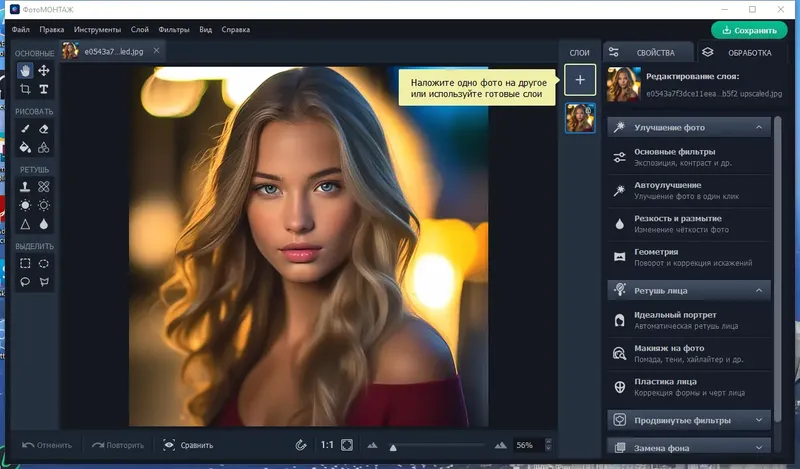Click the green Сохранить button
The width and height of the screenshot is (800, 469).
[749, 30]
